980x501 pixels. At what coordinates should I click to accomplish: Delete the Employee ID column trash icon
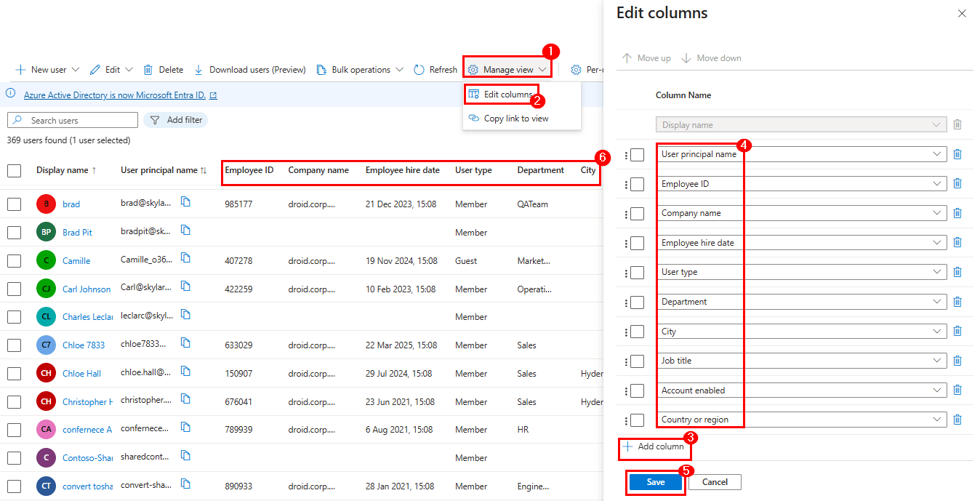coord(957,184)
